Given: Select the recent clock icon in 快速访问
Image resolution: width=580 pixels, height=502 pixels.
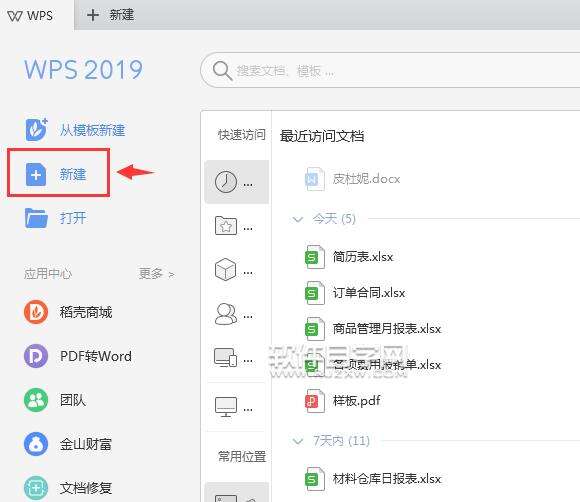Looking at the screenshot, I should pyautogui.click(x=226, y=182).
